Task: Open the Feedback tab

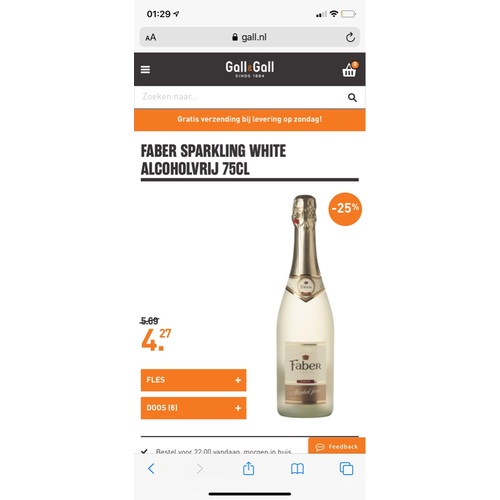Action: [337, 446]
